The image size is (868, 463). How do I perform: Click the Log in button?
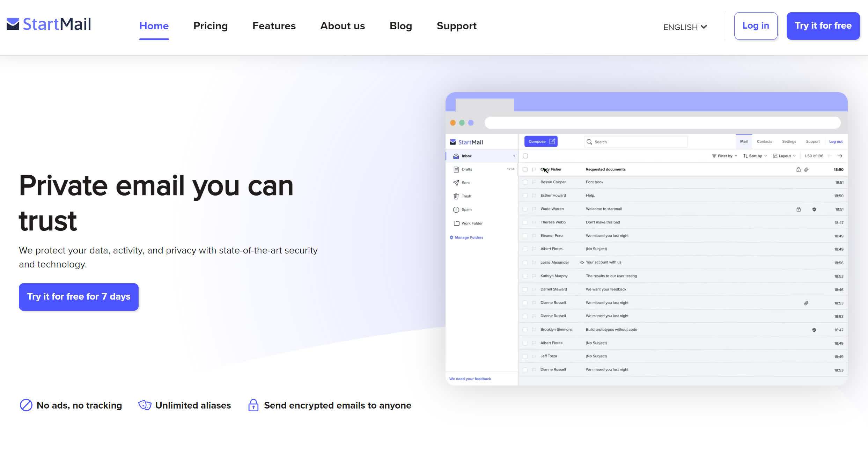coord(755,26)
